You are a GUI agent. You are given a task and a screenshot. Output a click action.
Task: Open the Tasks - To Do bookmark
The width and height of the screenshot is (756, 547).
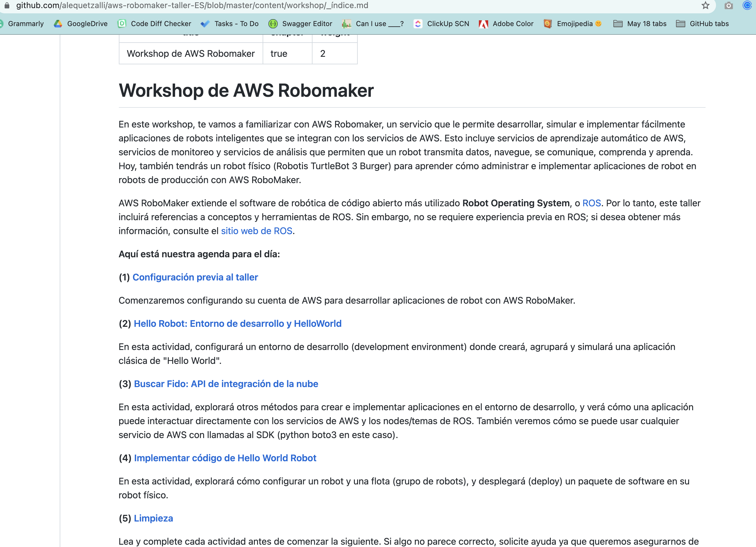[230, 24]
